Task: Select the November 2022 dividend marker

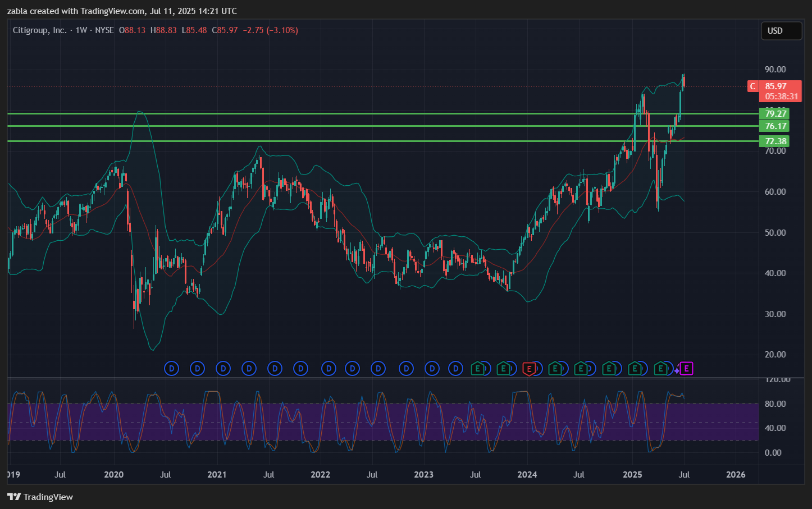Action: tap(405, 369)
